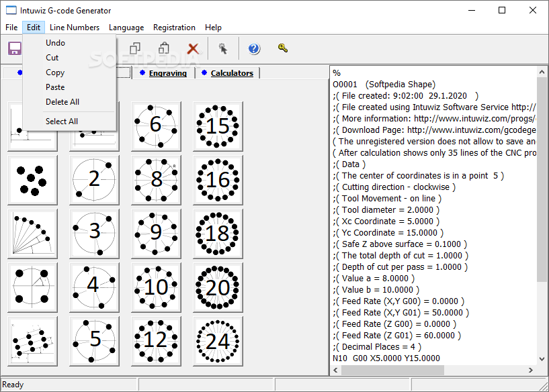Select the 6-hole bolt circle pattern
Screen dimensions: 549x392
(x=156, y=126)
